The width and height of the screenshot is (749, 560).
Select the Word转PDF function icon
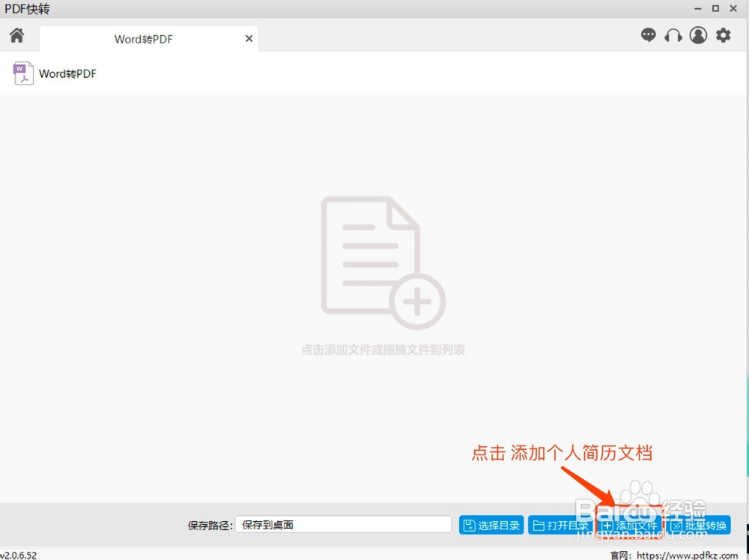click(x=23, y=73)
